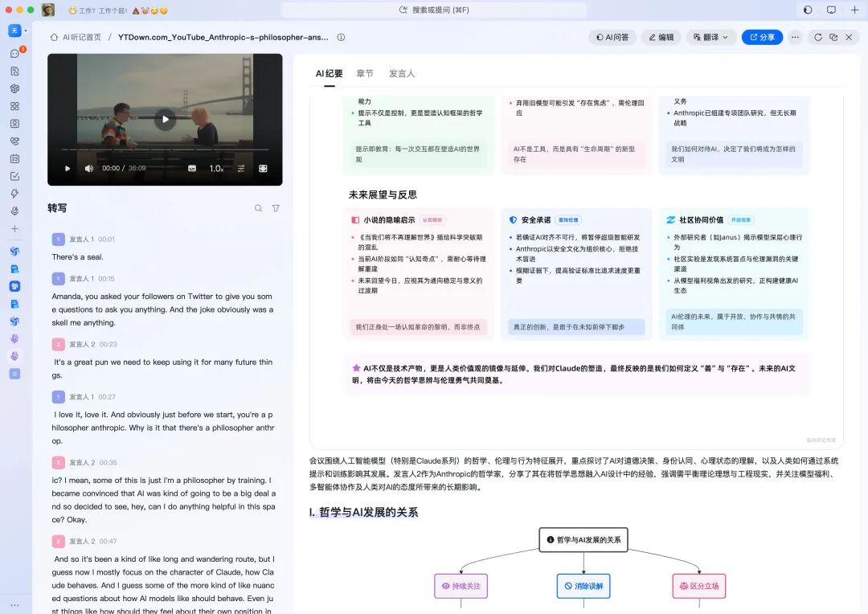868x614 pixels.
Task: Click the plus icon in left sidebar
Action: click(15, 229)
